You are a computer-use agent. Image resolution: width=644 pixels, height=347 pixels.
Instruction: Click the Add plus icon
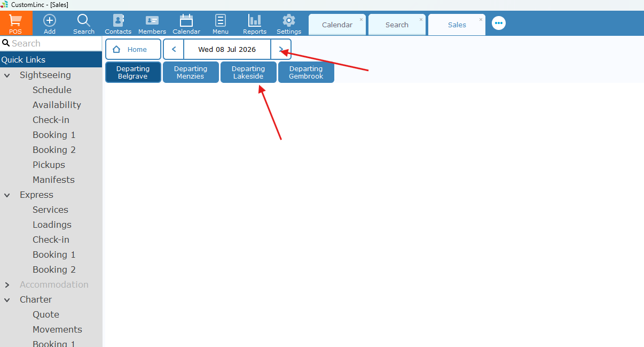click(50, 21)
